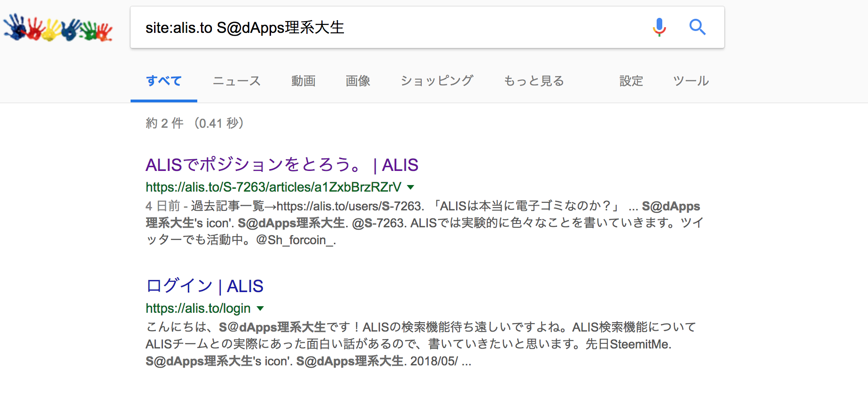Open the ALISでポジションをとろう。 result
This screenshot has width=868, height=402.
click(281, 165)
